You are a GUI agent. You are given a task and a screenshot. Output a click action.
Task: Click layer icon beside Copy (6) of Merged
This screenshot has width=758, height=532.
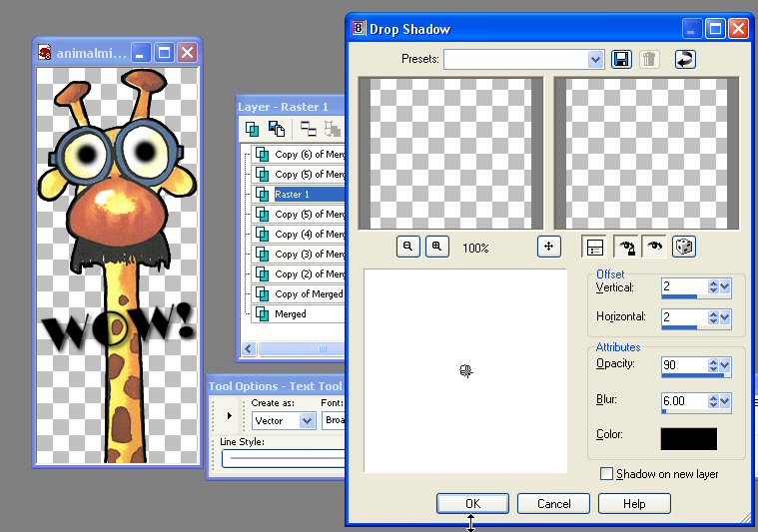[262, 154]
